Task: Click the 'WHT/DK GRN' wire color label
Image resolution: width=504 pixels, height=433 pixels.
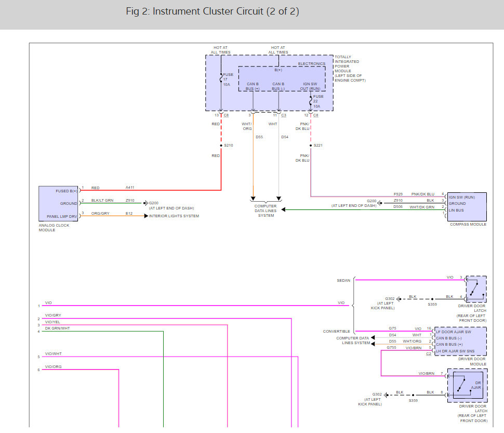Action: tap(422, 207)
